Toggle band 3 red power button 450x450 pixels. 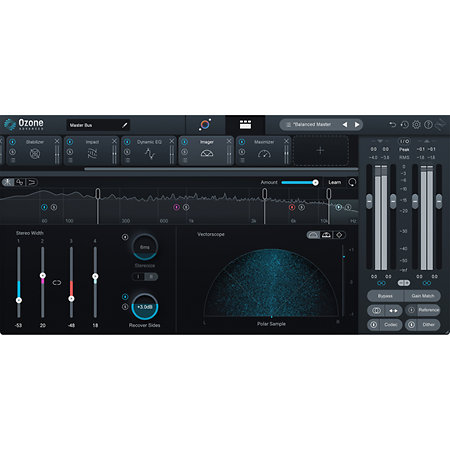point(292,207)
